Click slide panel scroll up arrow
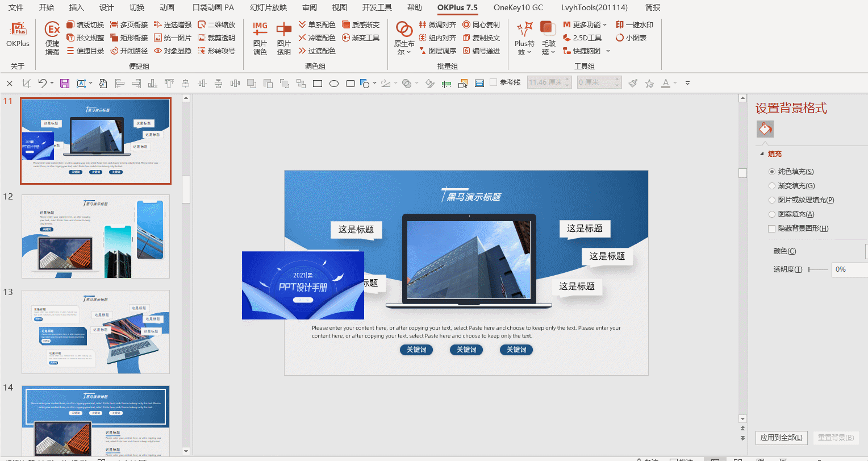 click(186, 98)
